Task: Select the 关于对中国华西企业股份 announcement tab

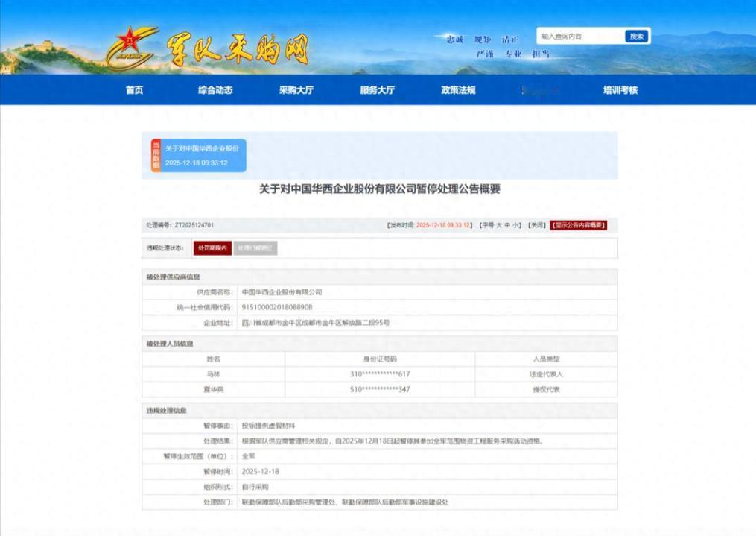Action: point(199,155)
